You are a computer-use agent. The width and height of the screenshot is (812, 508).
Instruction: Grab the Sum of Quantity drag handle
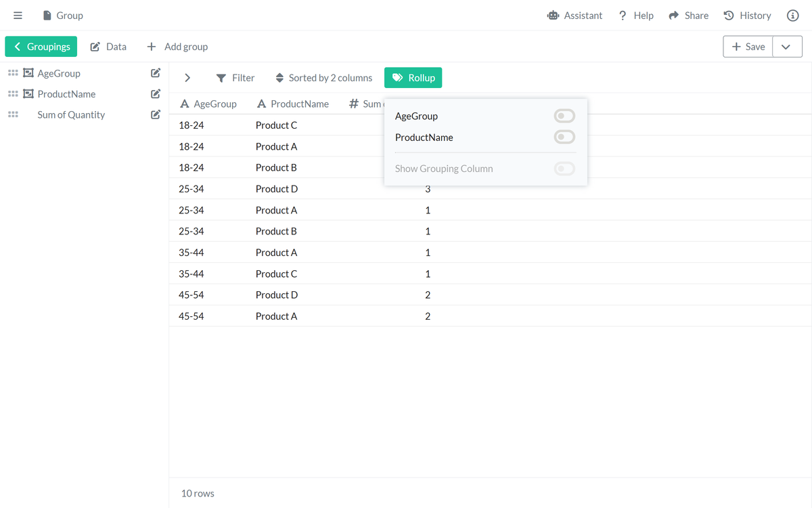[12, 114]
